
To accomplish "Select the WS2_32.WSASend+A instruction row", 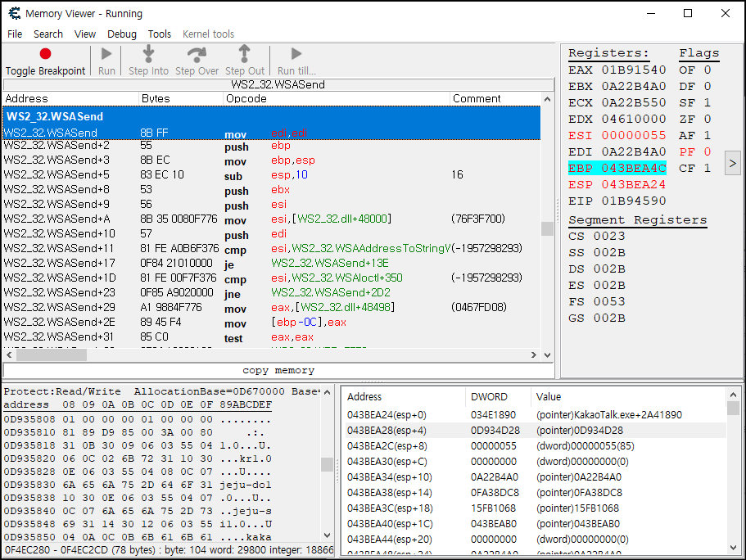I will 272,219.
